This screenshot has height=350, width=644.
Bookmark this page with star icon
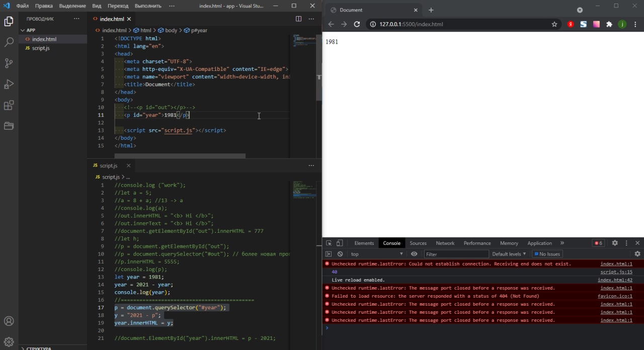point(554,24)
